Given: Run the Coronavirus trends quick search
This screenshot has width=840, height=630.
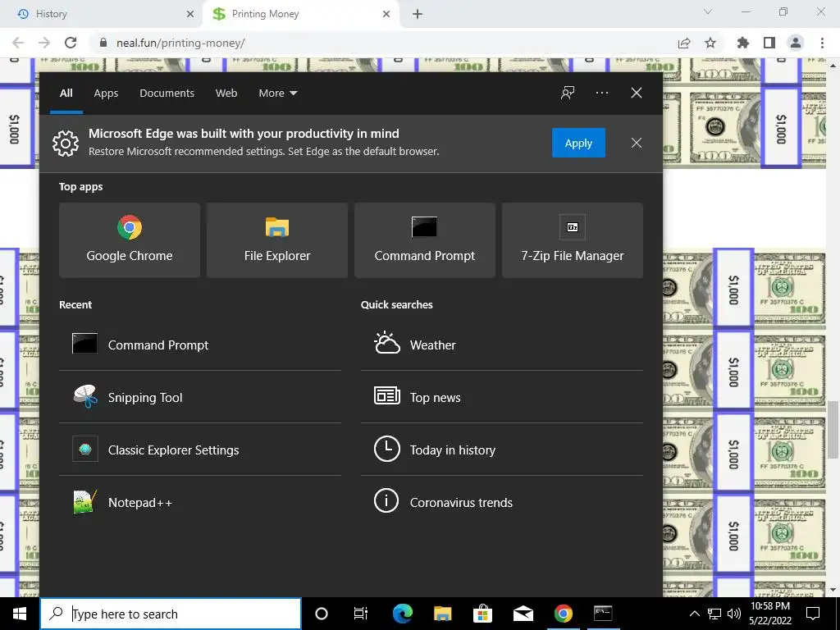Looking at the screenshot, I should [x=502, y=502].
